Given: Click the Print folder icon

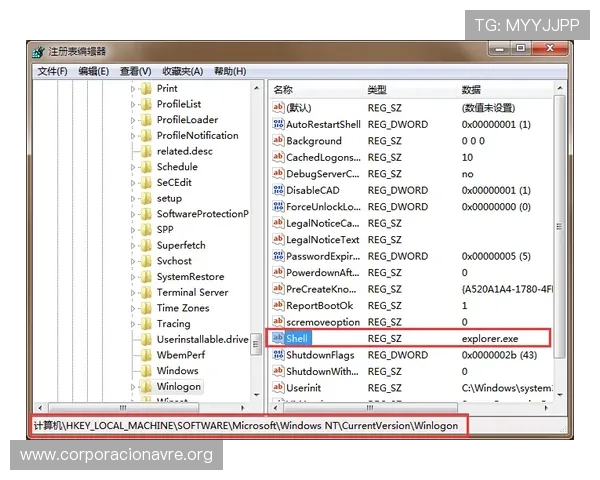Looking at the screenshot, I should (x=146, y=89).
